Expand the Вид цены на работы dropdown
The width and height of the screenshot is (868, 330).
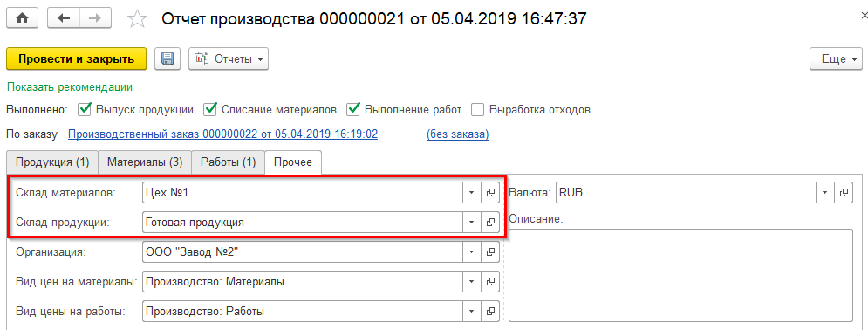[472, 311]
